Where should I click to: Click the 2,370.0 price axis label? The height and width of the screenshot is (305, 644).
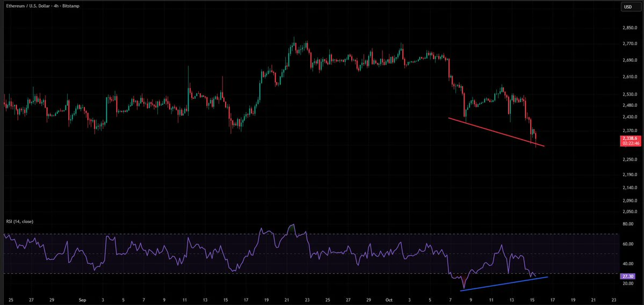click(x=629, y=130)
